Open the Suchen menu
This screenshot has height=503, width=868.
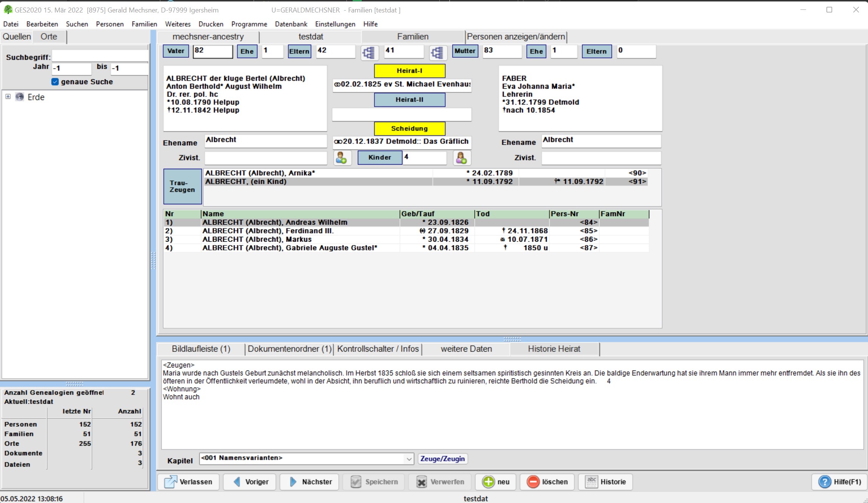pos(77,24)
